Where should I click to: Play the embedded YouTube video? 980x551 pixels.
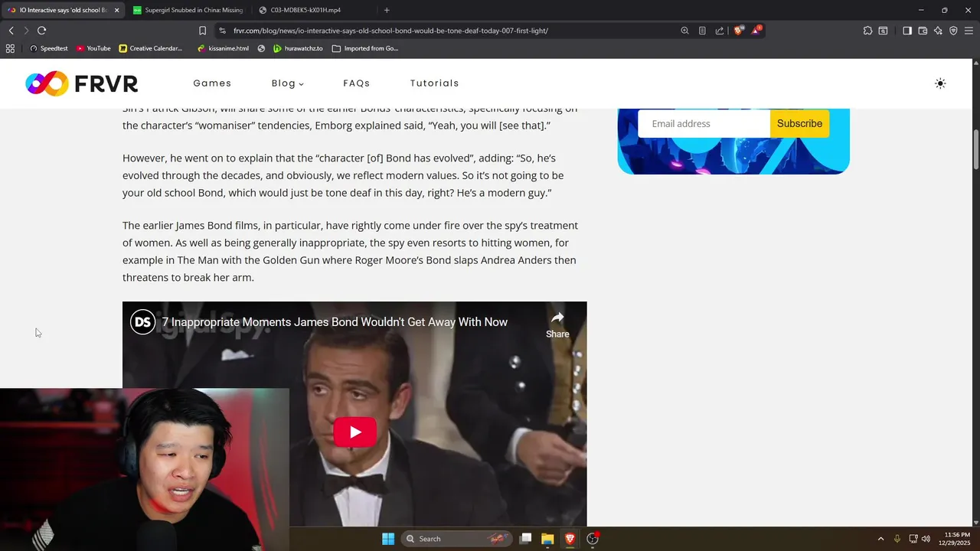(354, 432)
